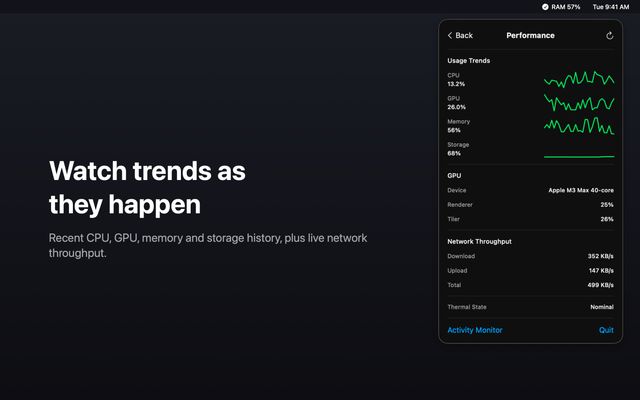Click the Thermal State Nominal value
Image resolution: width=640 pixels, height=400 pixels.
pyautogui.click(x=602, y=307)
